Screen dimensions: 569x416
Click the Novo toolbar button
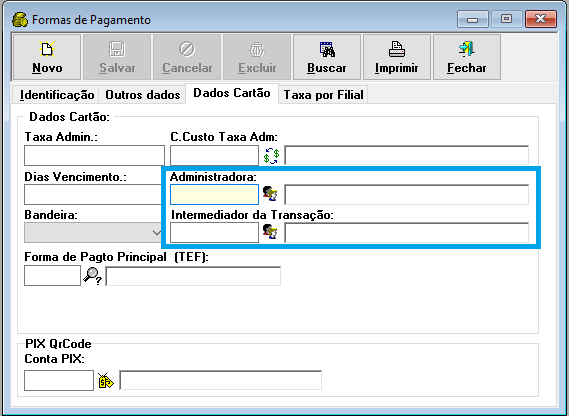47,57
